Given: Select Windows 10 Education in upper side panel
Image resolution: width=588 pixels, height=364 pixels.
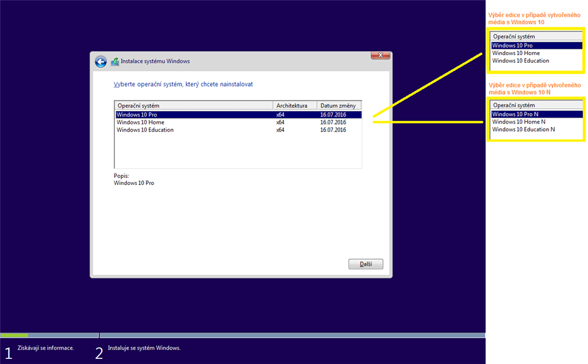Looking at the screenshot, I should 520,61.
